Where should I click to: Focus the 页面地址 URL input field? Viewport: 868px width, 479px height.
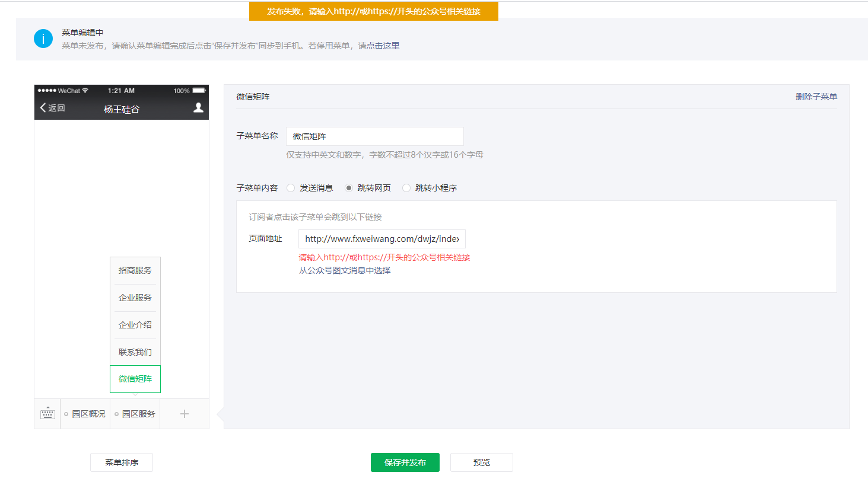click(382, 239)
